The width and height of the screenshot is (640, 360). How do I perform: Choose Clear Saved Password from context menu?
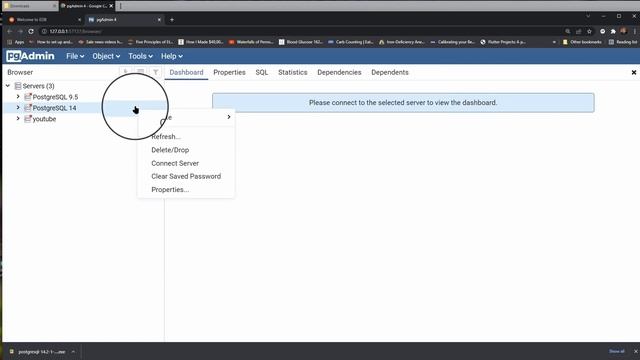(186, 176)
